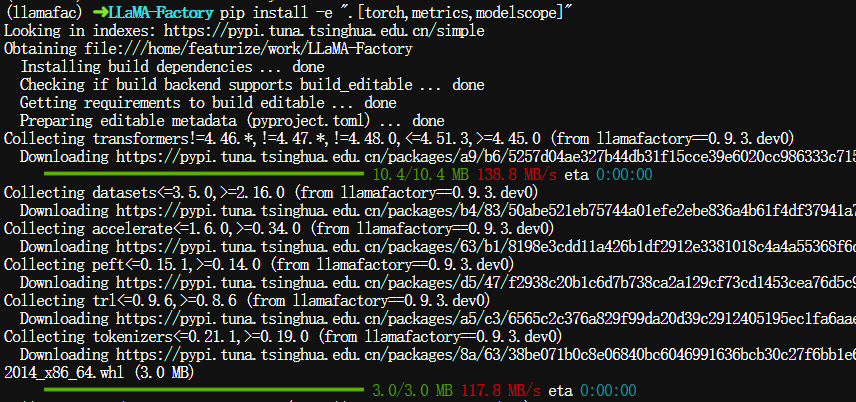Open the pypi.tuna.tsinghua.edu.cn/simple index URL
This screenshot has height=402, width=856.
click(324, 31)
